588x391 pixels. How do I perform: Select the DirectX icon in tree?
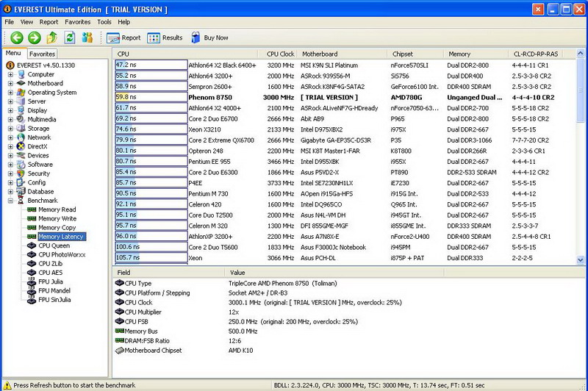point(21,146)
